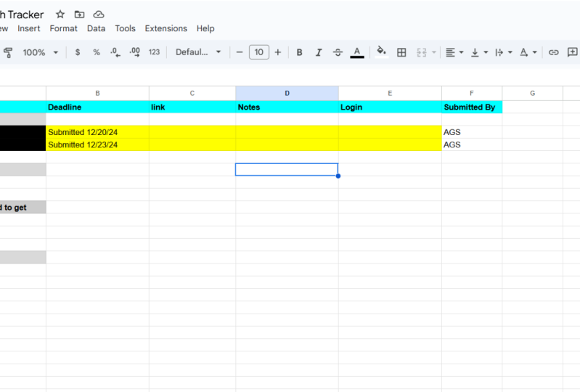Viewport: 580px width, 392px height.
Task: Click the Notes header cell
Action: tap(287, 107)
